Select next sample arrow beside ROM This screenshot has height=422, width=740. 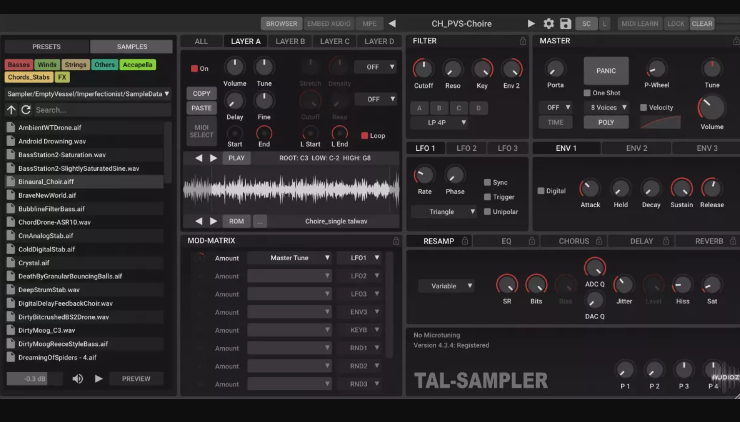[213, 221]
